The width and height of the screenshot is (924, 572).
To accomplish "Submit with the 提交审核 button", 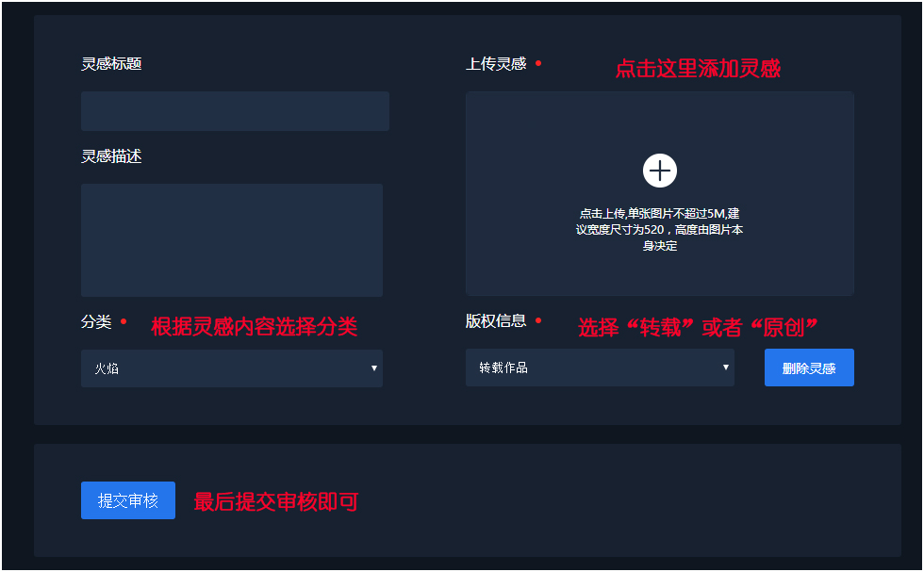I will coord(128,500).
